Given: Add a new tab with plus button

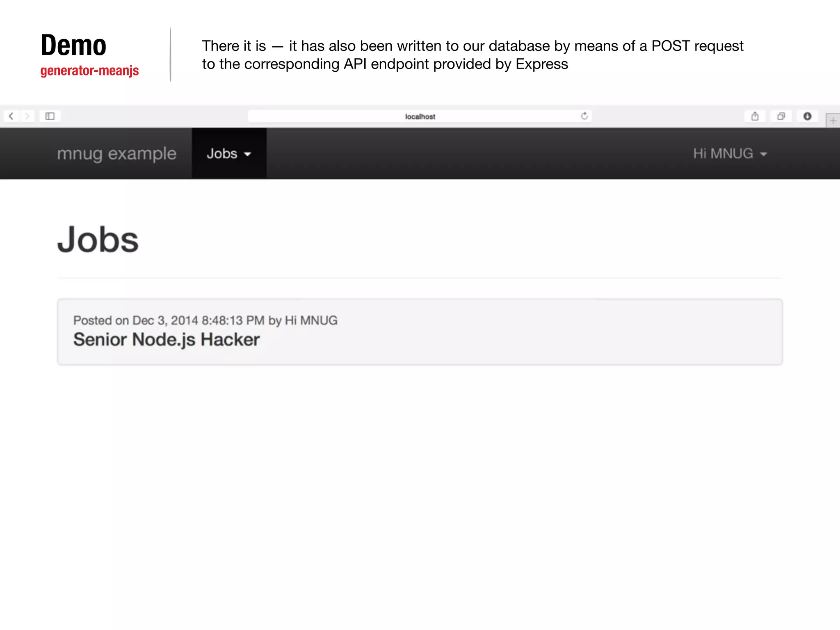Looking at the screenshot, I should (833, 121).
